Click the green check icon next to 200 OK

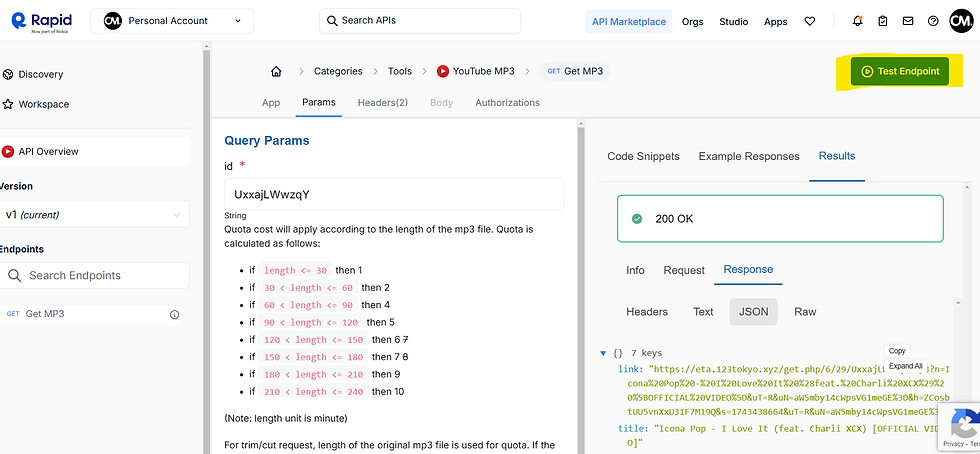(x=637, y=219)
